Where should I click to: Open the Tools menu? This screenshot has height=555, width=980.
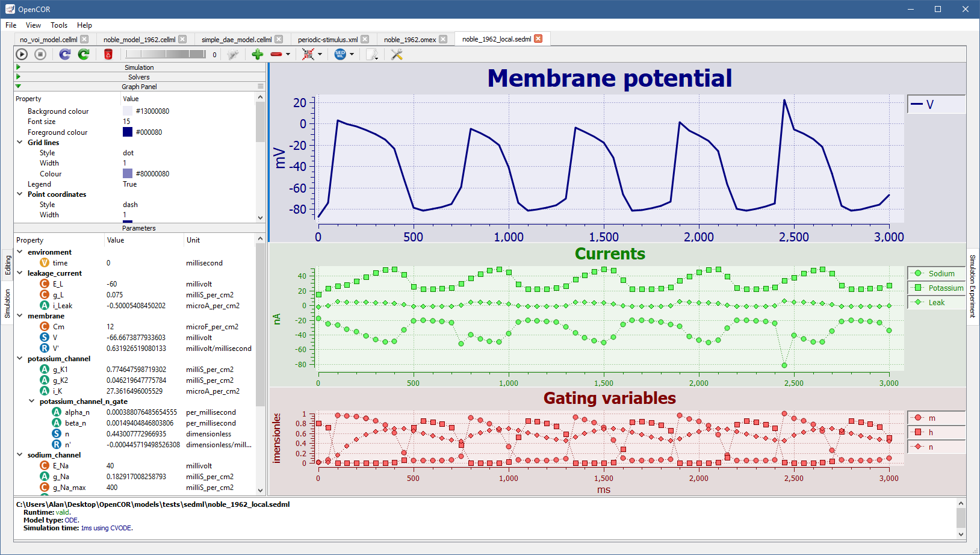point(59,25)
